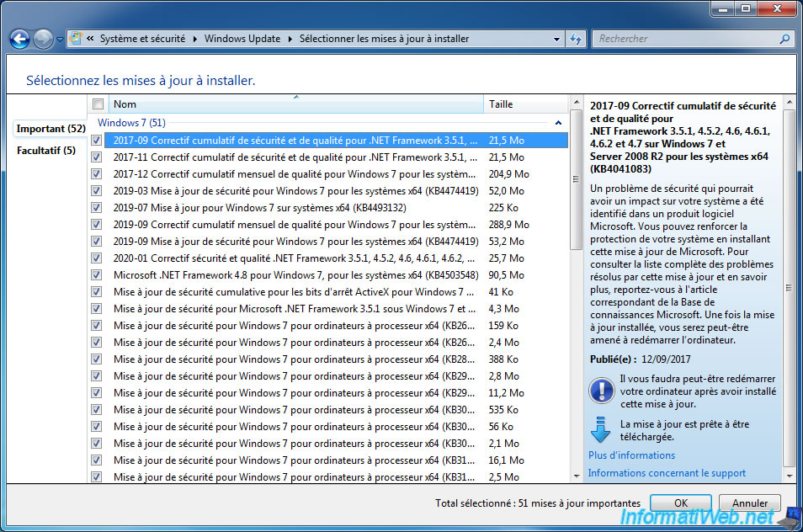The height and width of the screenshot is (532, 803).
Task: Select the 2017-12 Correctif cumulatif mensuel row
Action: (336, 174)
